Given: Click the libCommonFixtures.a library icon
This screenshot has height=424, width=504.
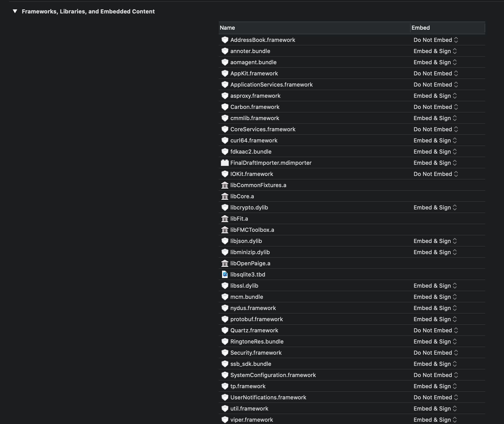Looking at the screenshot, I should coord(225,185).
